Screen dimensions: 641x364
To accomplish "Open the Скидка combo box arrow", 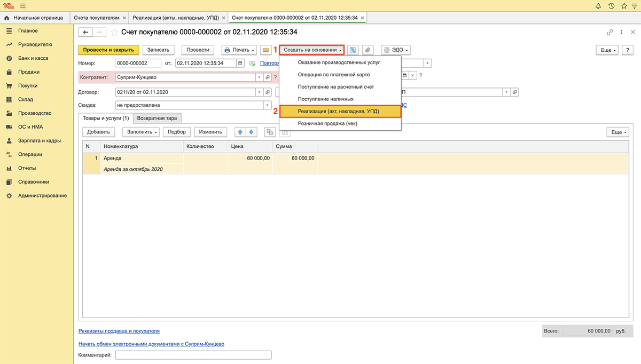I will 268,105.
